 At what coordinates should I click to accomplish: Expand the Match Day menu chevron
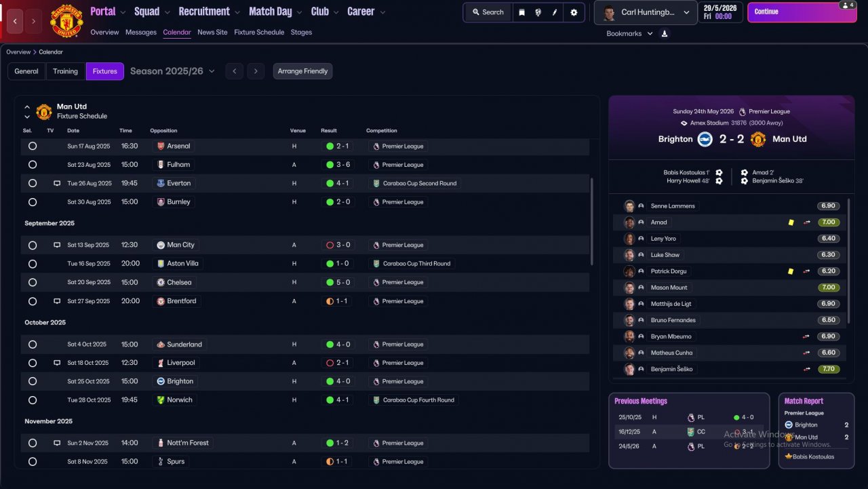pos(299,12)
